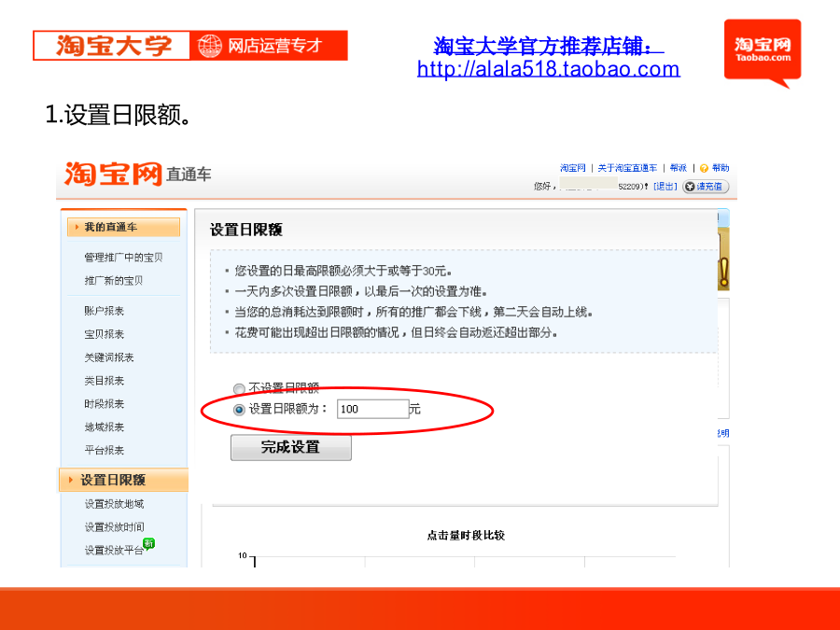Click the note starting 一天内多次设置日限额
Viewport: 840px width, 630px height.
(x=360, y=292)
